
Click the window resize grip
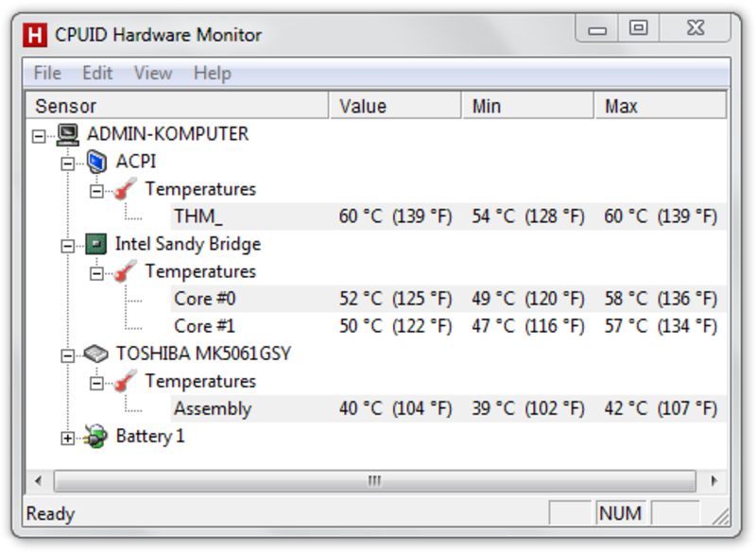[720, 517]
